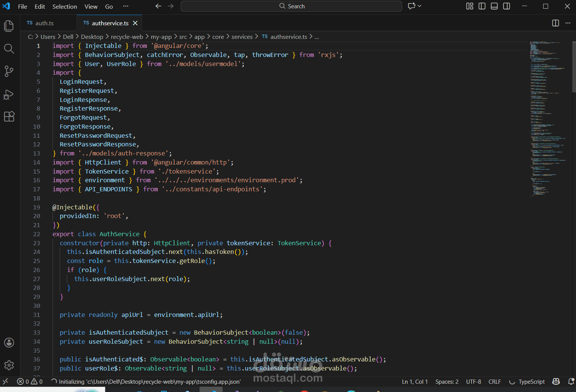
Task: Click the notifications bell in status bar
Action: (571, 382)
